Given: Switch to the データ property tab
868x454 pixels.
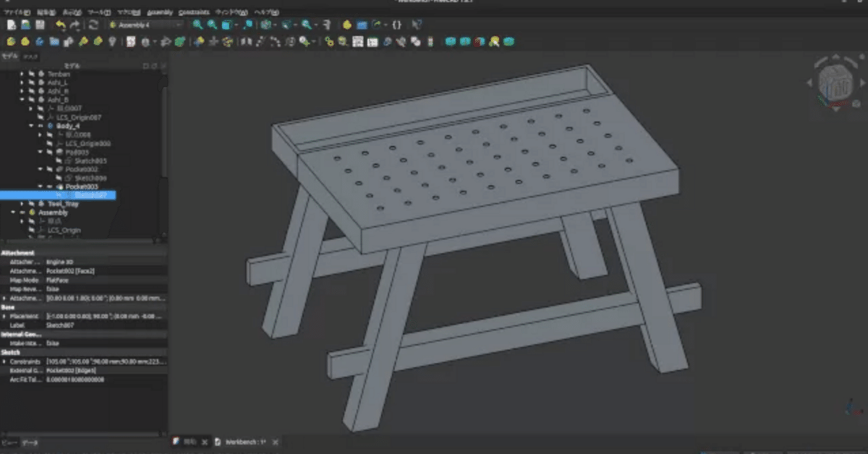Looking at the screenshot, I should [30, 442].
